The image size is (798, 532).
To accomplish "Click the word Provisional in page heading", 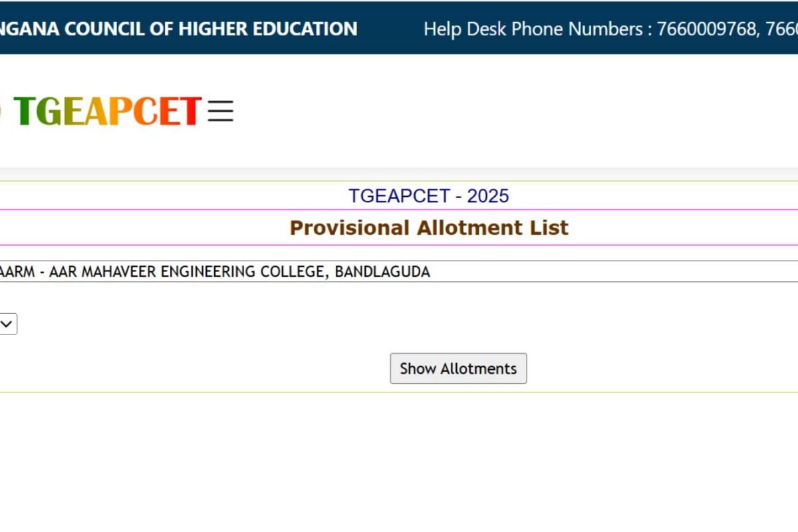I will pyautogui.click(x=350, y=228).
